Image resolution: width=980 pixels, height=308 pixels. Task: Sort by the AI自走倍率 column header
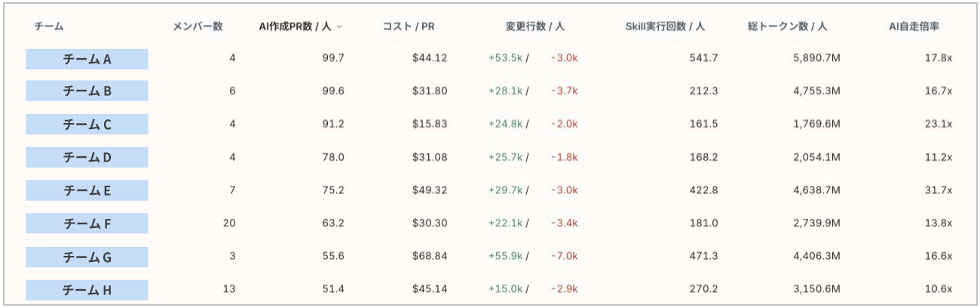pos(914,26)
